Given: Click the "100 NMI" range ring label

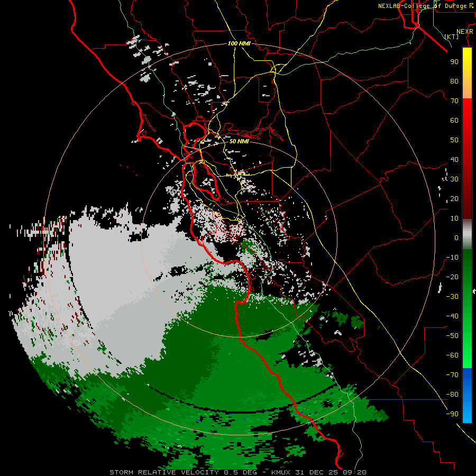Looking at the screenshot, I should 239,44.
